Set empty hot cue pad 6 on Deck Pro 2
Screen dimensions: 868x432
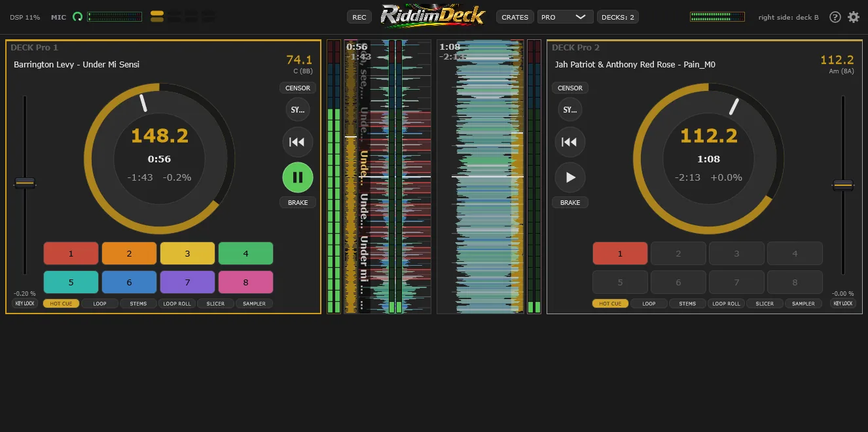(678, 282)
